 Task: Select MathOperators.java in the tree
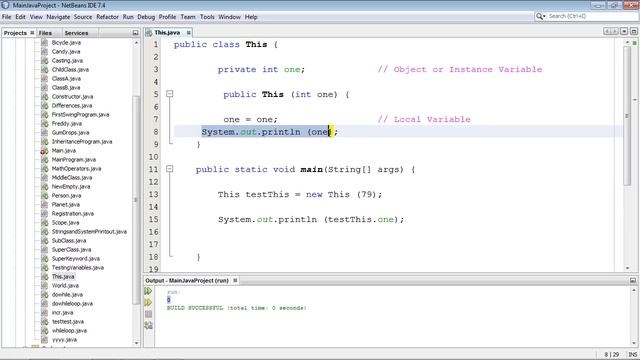[x=76, y=169]
